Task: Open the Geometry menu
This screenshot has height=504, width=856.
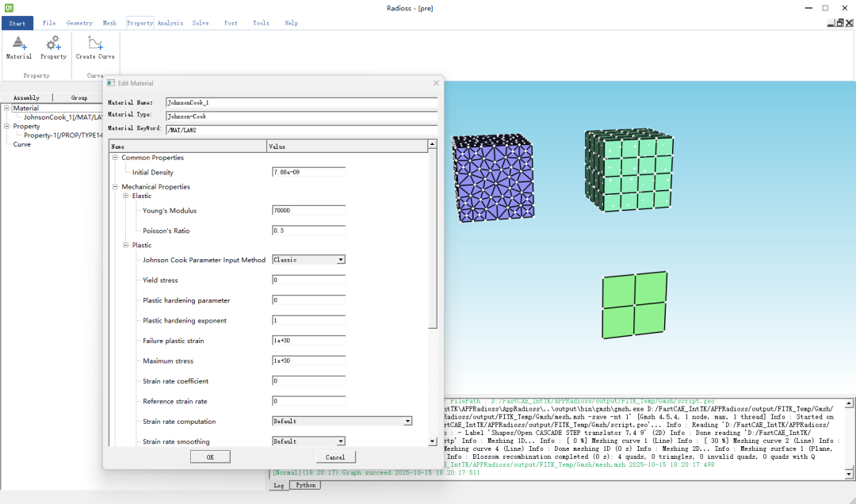Action: (x=79, y=23)
